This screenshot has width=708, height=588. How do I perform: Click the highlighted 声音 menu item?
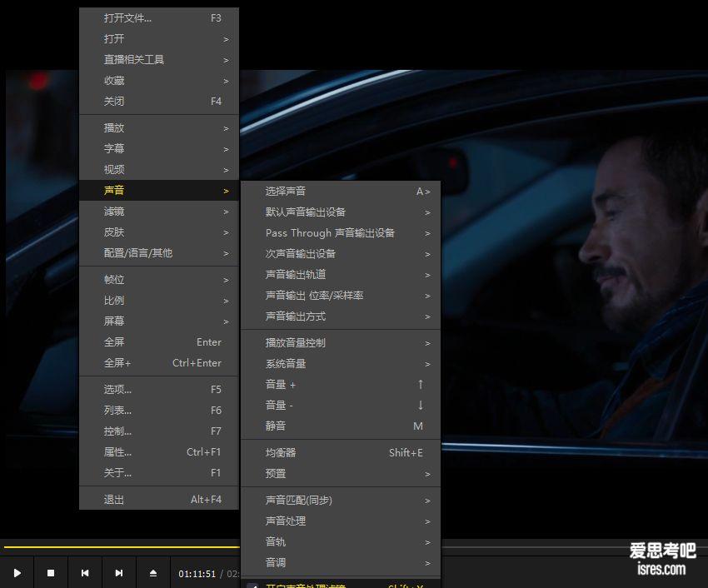tap(159, 190)
